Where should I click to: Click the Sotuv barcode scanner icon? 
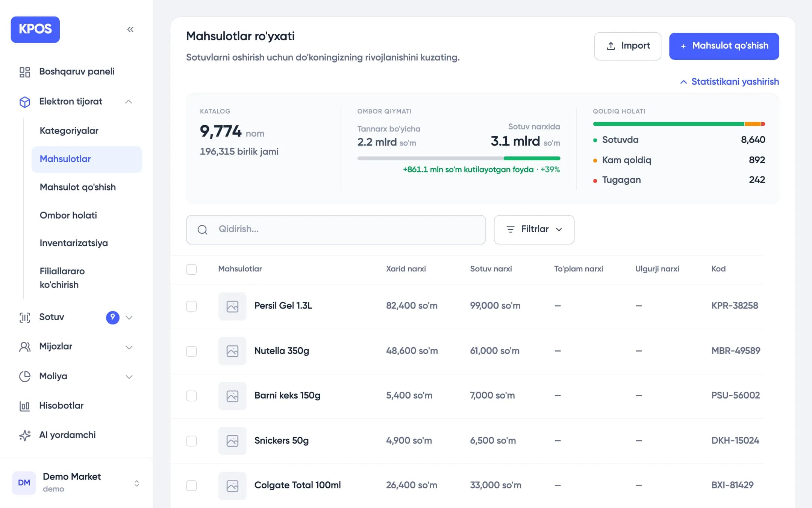25,317
